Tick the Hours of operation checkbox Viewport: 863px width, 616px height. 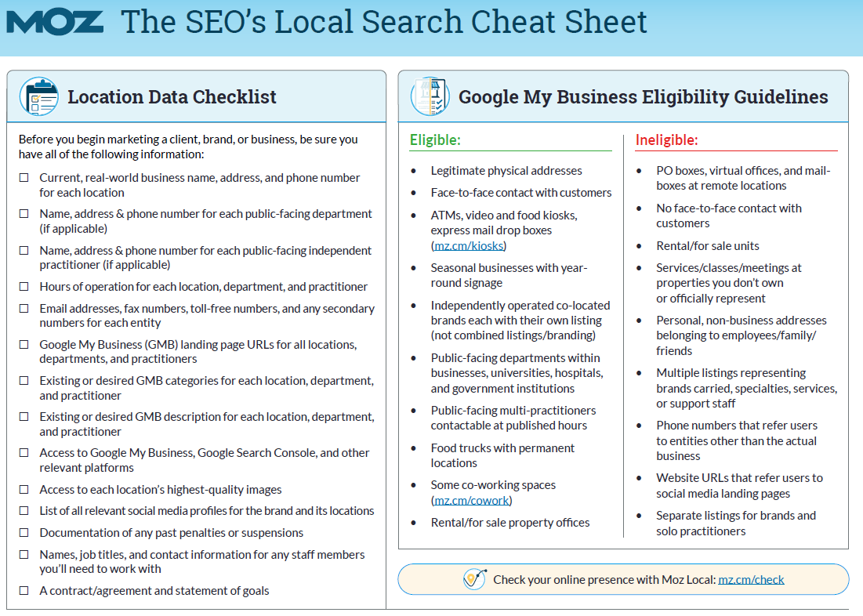24,287
